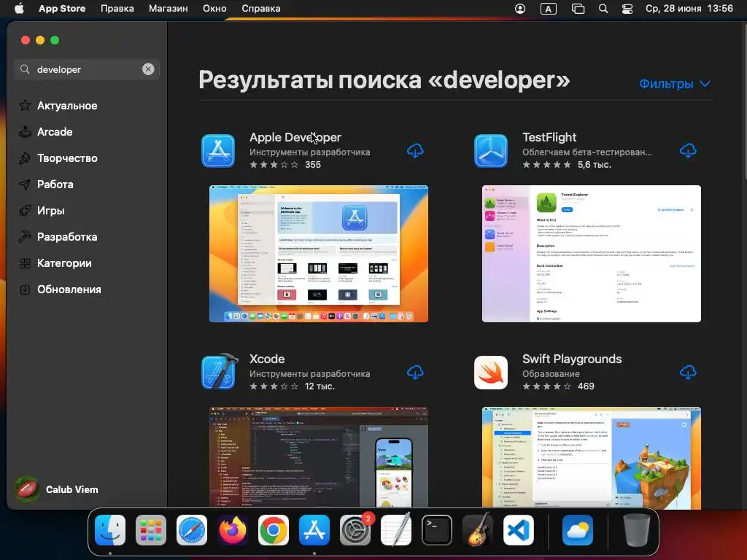Open the App Store menu
The width and height of the screenshot is (747, 560).
62,9
